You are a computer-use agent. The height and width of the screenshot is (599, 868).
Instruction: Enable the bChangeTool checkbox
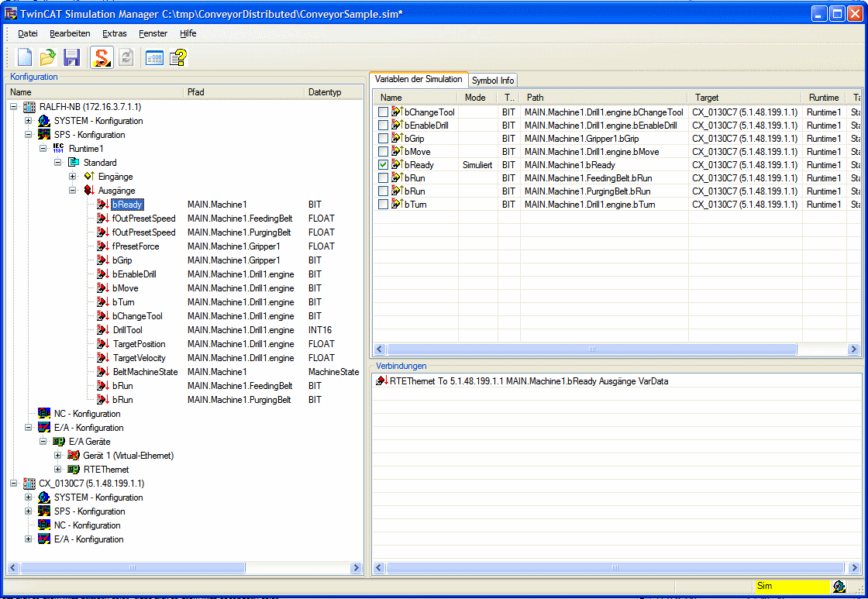tap(383, 112)
